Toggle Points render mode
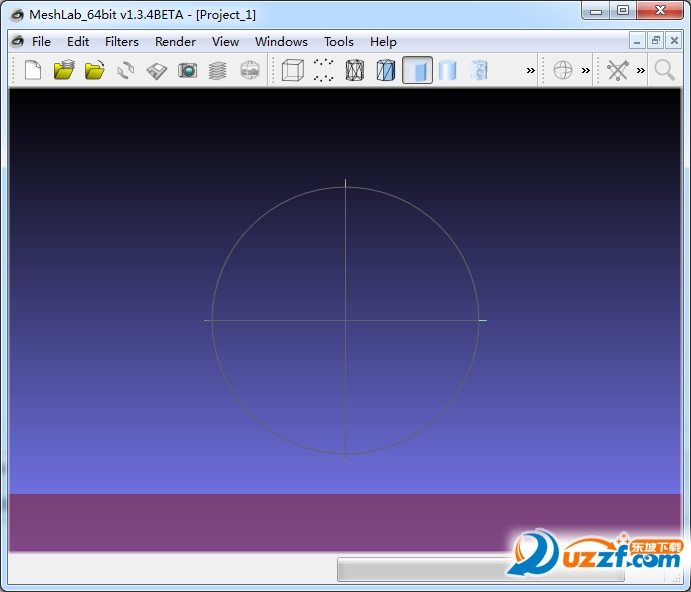691x592 pixels. [323, 70]
